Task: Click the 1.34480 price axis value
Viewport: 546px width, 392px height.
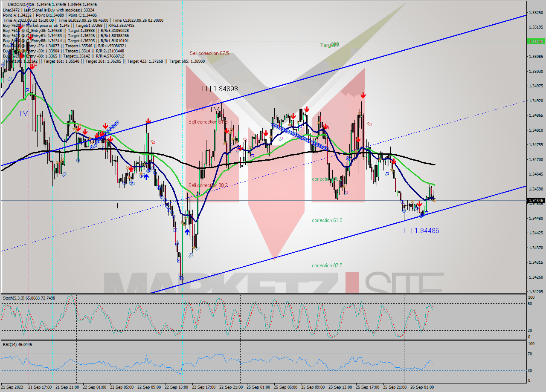Action: pos(535,218)
